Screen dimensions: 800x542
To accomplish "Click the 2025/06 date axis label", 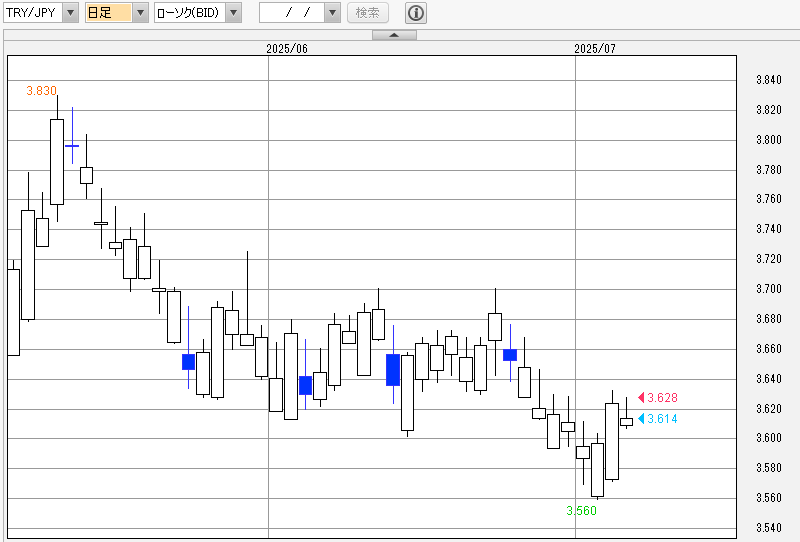I will click(x=287, y=48).
